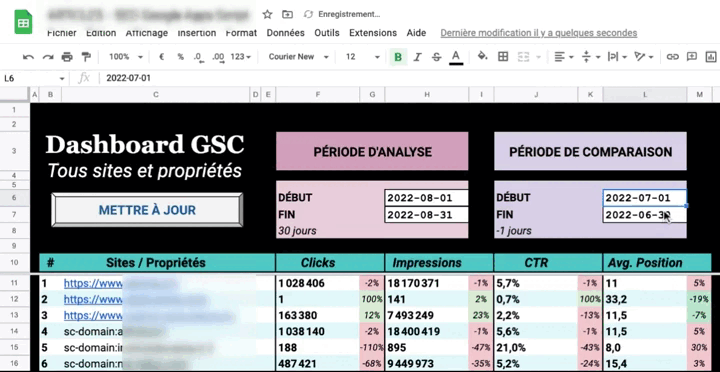Click the Merge cells icon

point(523,56)
